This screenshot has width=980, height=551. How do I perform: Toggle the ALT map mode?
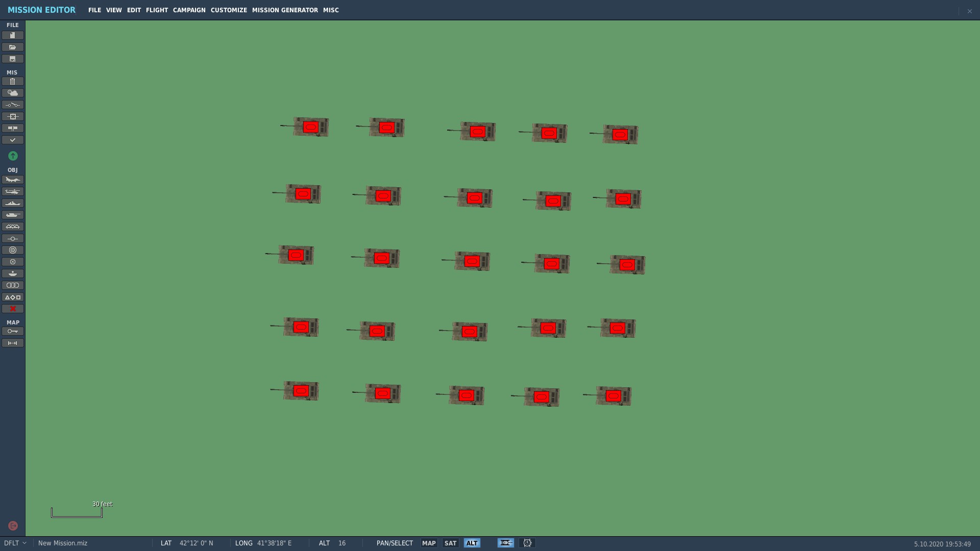472,543
